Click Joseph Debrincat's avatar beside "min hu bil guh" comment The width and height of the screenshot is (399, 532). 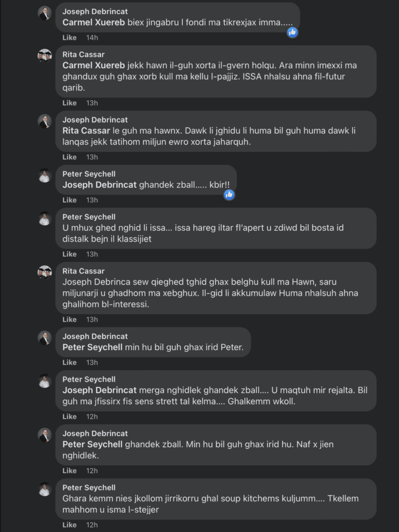tap(45, 338)
